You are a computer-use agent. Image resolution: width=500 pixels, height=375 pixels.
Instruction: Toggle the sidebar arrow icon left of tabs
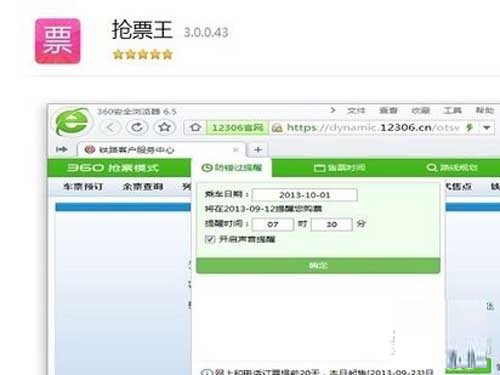click(62, 149)
